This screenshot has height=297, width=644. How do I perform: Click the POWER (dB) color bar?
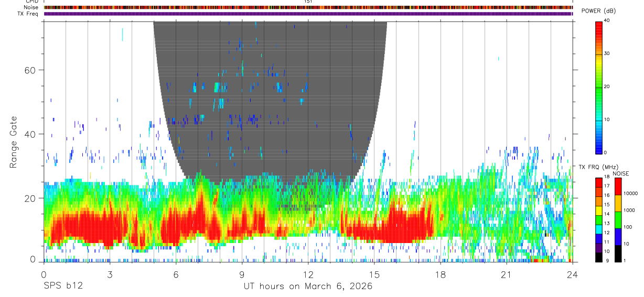598,86
